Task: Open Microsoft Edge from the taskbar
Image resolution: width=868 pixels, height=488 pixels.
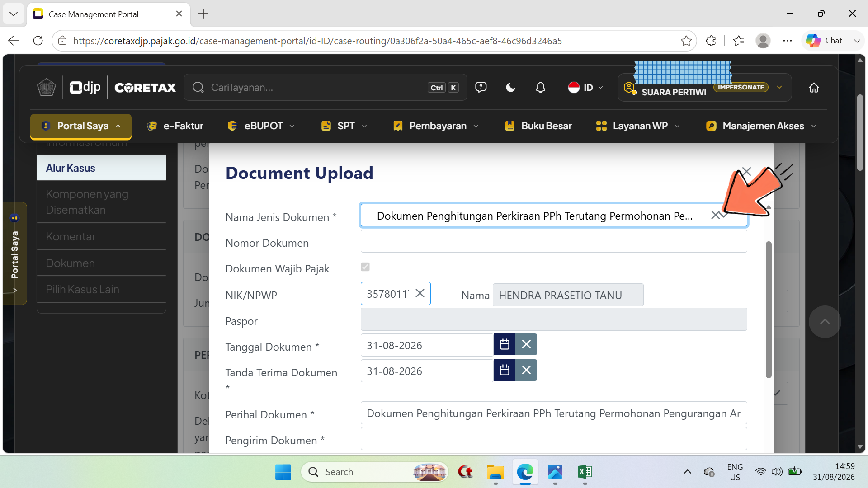Action: point(525,472)
